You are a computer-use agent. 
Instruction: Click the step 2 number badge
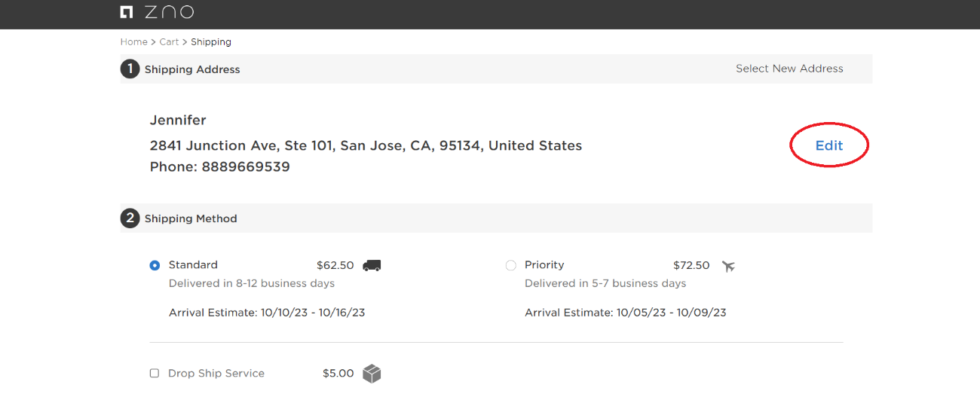pos(130,218)
